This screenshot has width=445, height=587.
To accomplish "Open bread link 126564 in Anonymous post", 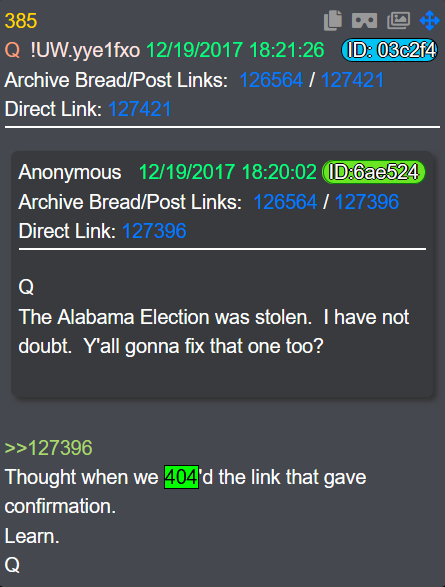I will [x=285, y=202].
